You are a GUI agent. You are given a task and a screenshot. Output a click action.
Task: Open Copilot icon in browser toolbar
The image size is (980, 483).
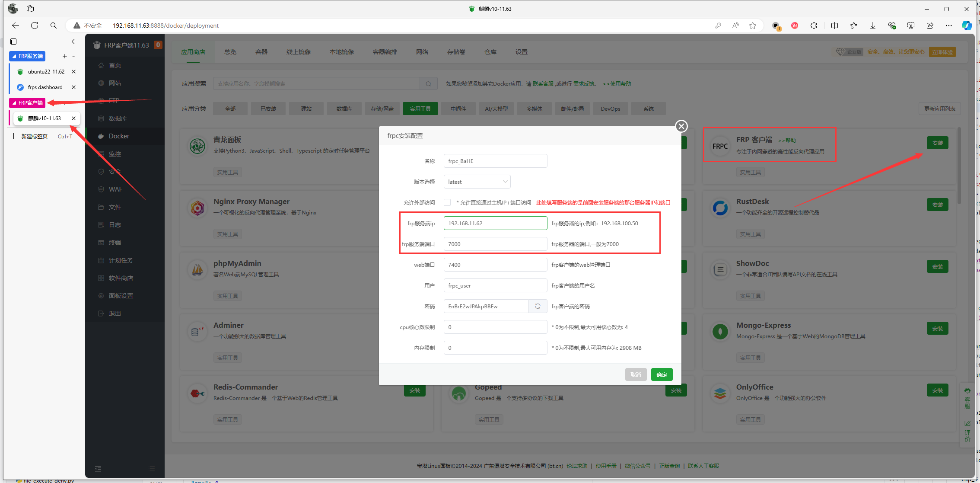(x=967, y=26)
